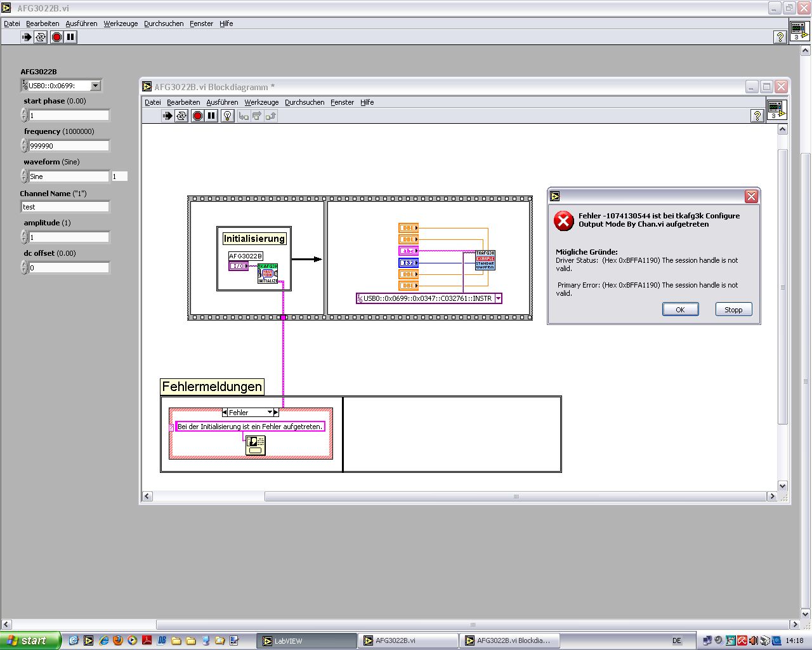Viewport: 812px width, 650px height.
Task: Open Adobe Reader from the quick launch
Action: click(x=147, y=640)
